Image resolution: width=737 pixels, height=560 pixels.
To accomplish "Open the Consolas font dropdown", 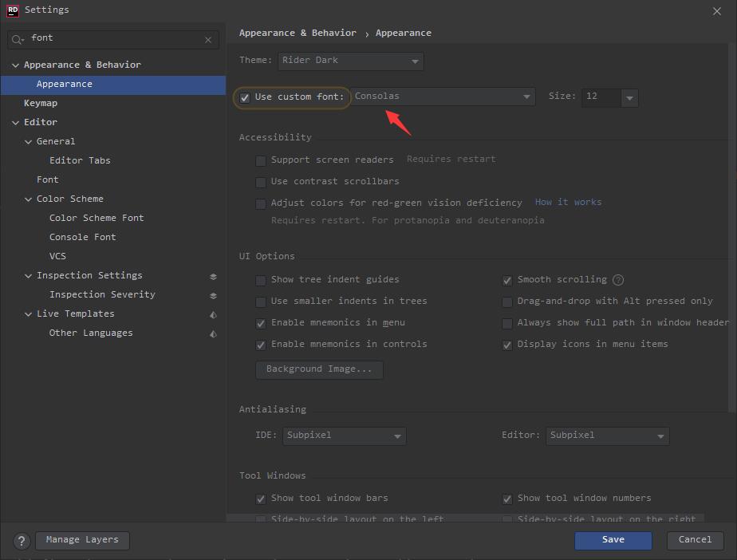I will click(443, 97).
